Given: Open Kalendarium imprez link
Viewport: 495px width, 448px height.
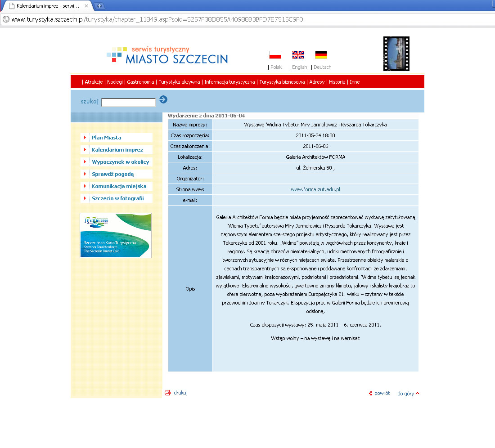Looking at the screenshot, I should click(117, 149).
